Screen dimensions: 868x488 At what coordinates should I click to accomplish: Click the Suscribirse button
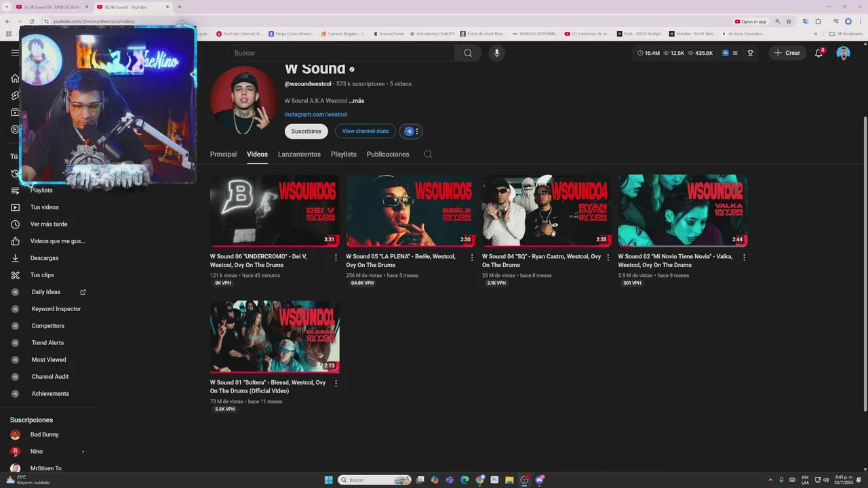307,131
